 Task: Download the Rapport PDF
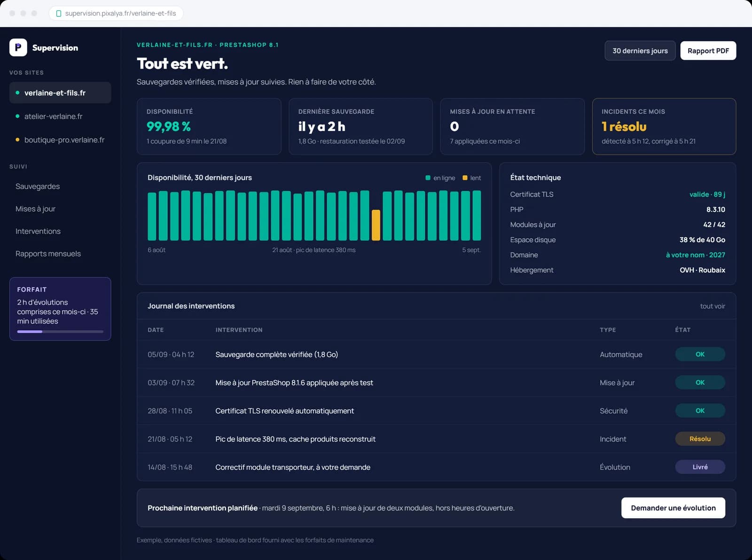click(x=708, y=51)
